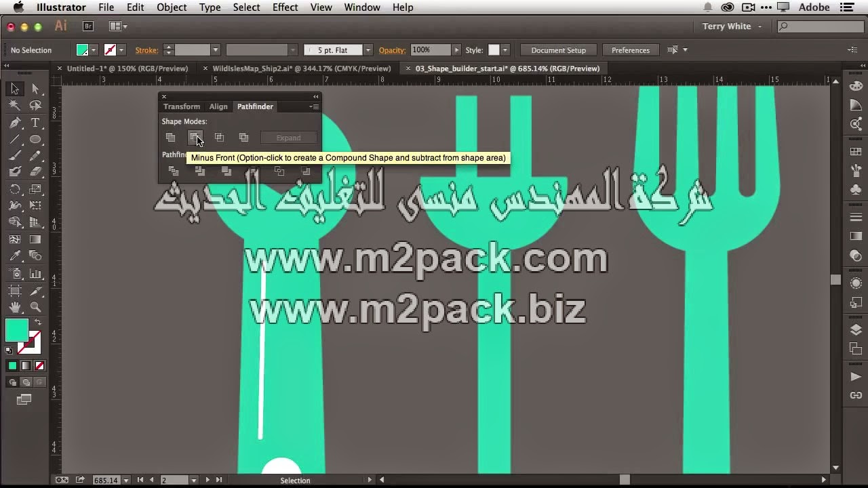Open the Object menu
Screen dimensions: 868x488
pyautogui.click(x=172, y=7)
